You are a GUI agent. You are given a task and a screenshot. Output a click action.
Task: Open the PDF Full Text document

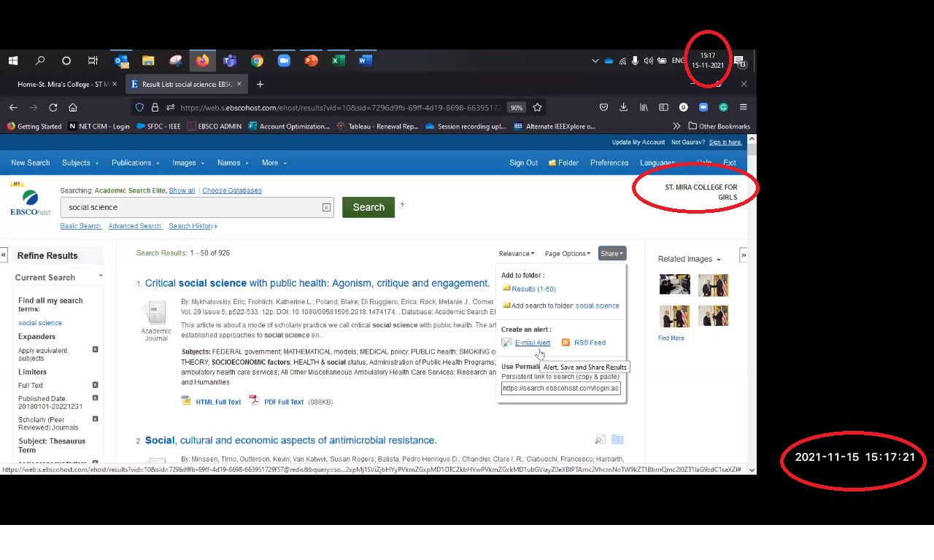coord(284,401)
